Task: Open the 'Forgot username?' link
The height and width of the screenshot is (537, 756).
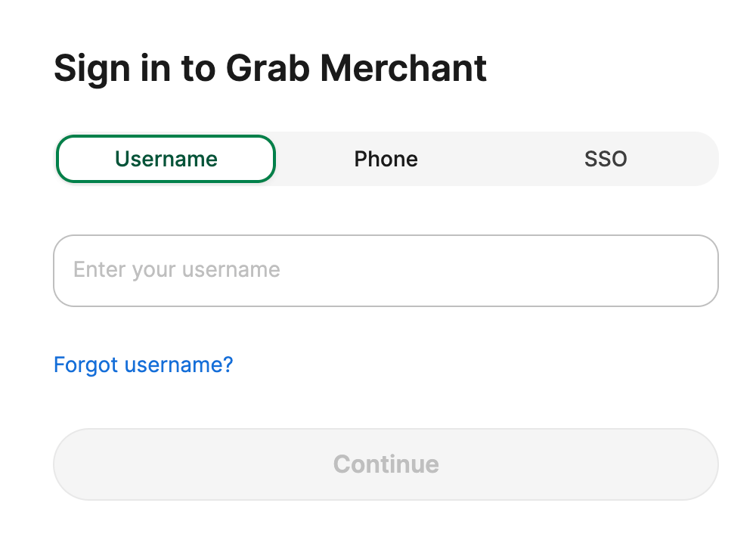Action: pos(143,365)
